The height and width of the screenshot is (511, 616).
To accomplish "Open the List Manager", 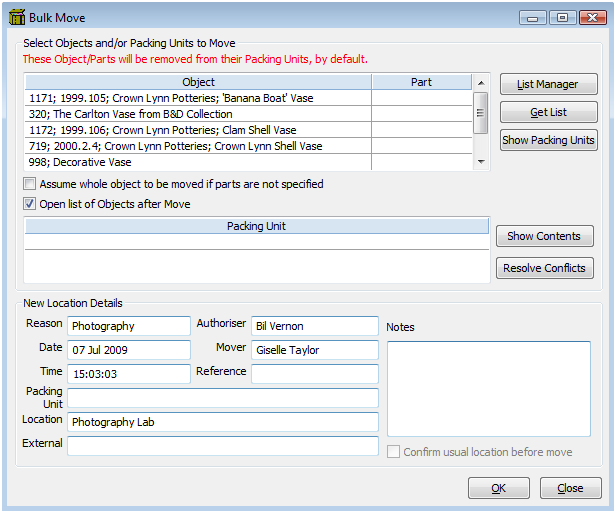I will (x=548, y=84).
